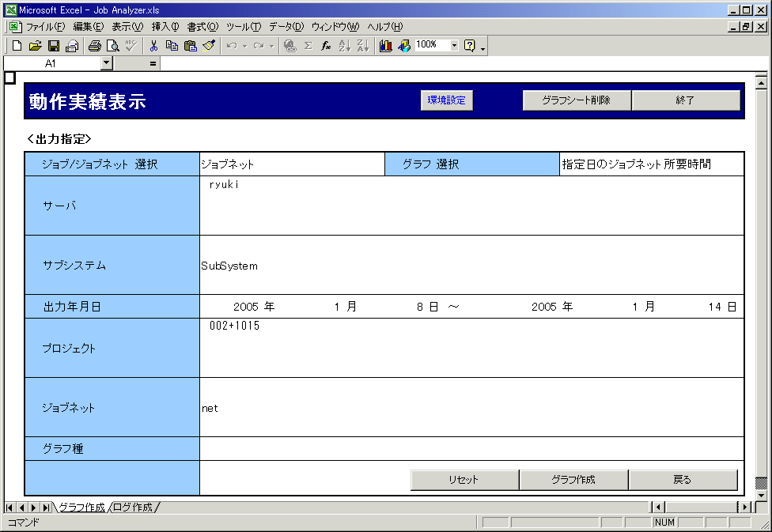This screenshot has height=532, width=772.
Task: Select the グラフ作成 sheet tab
Action: click(81, 507)
